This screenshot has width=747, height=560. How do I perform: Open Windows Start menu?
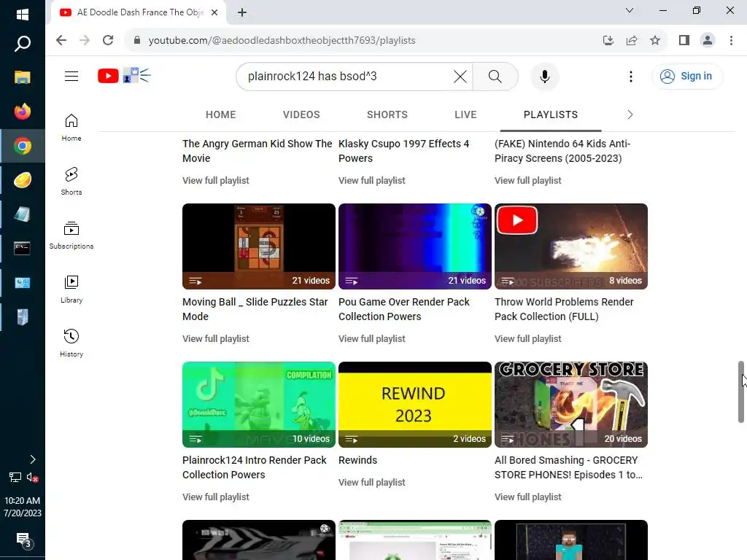[x=23, y=15]
